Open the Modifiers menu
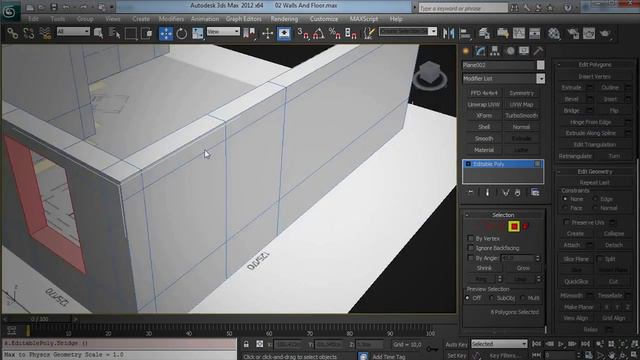Viewport: 640px width, 360px height. (171, 19)
